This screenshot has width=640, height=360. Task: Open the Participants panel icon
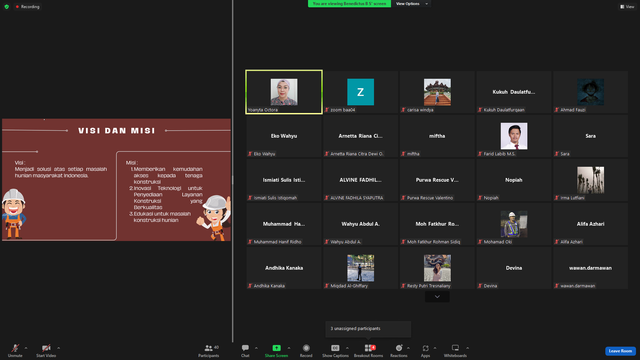tap(209, 348)
